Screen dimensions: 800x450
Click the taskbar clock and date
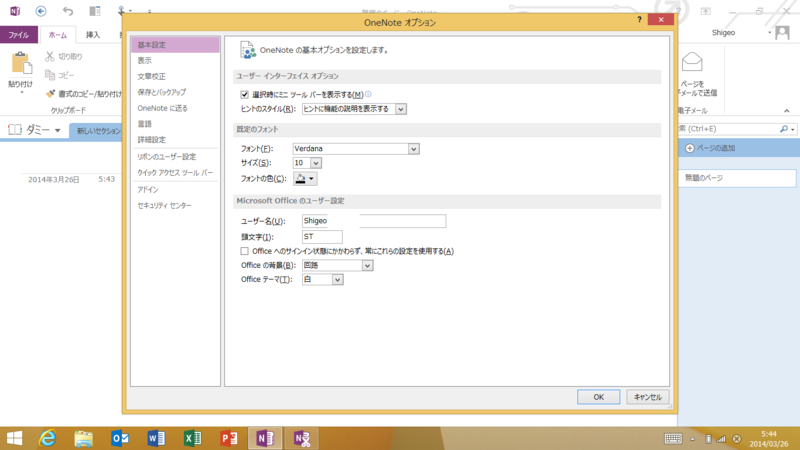coord(768,439)
